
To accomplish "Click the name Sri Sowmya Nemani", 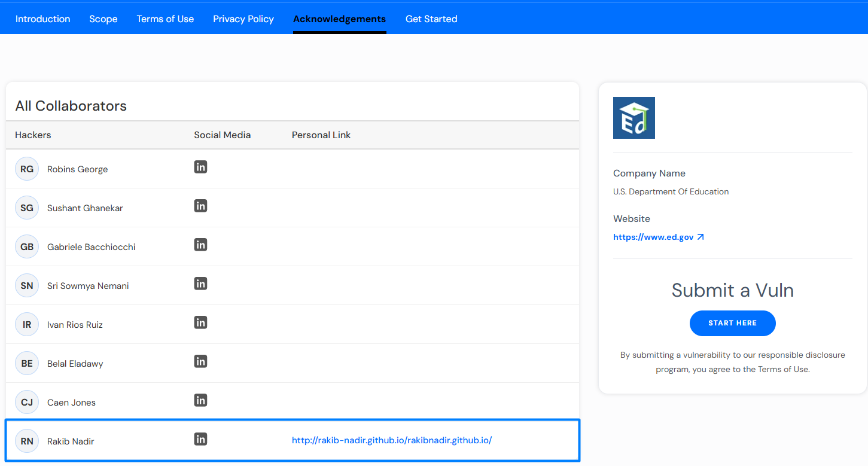I will [x=88, y=286].
